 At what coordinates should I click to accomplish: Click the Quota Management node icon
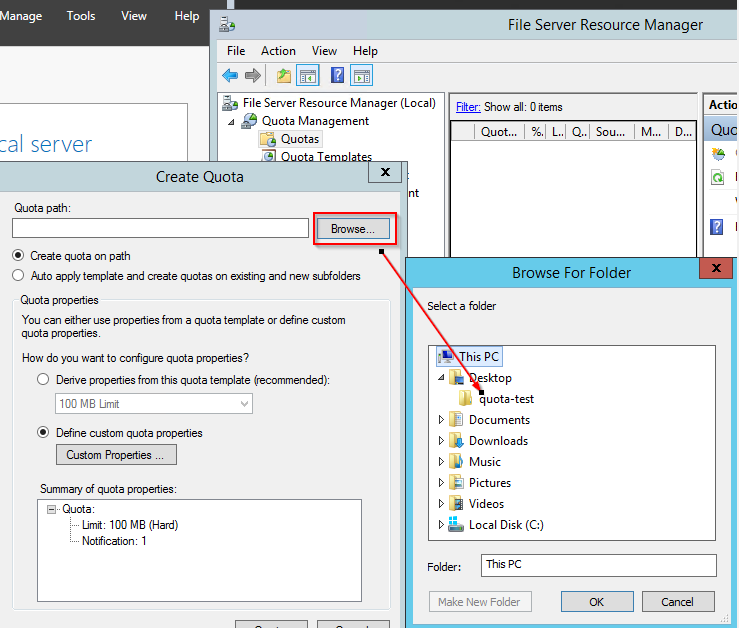[x=249, y=121]
